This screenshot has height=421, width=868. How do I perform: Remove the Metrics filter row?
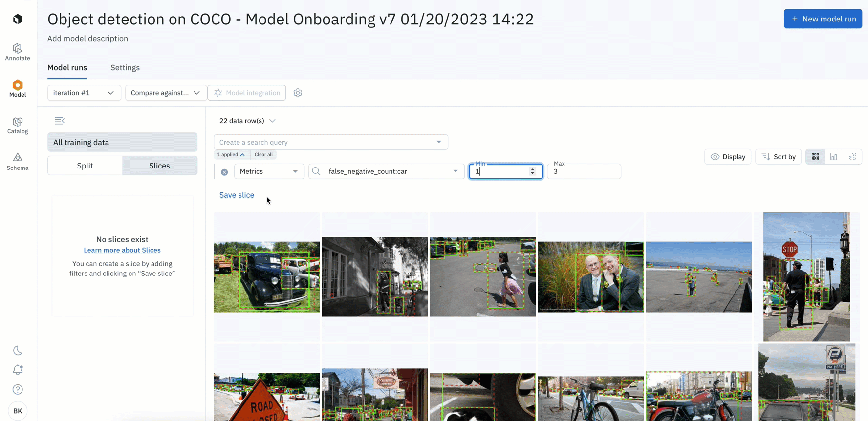tap(224, 172)
